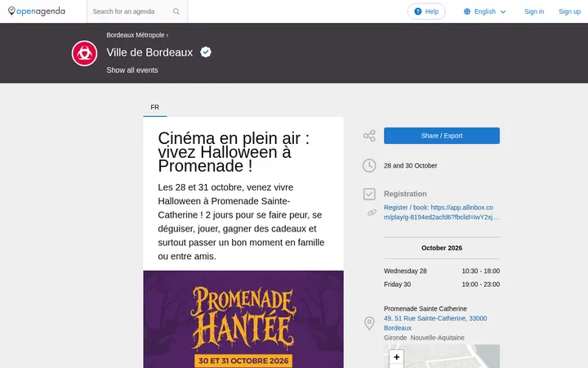The width and height of the screenshot is (588, 368).
Task: Select the Wednesday 28 schedule row
Action: tap(441, 271)
